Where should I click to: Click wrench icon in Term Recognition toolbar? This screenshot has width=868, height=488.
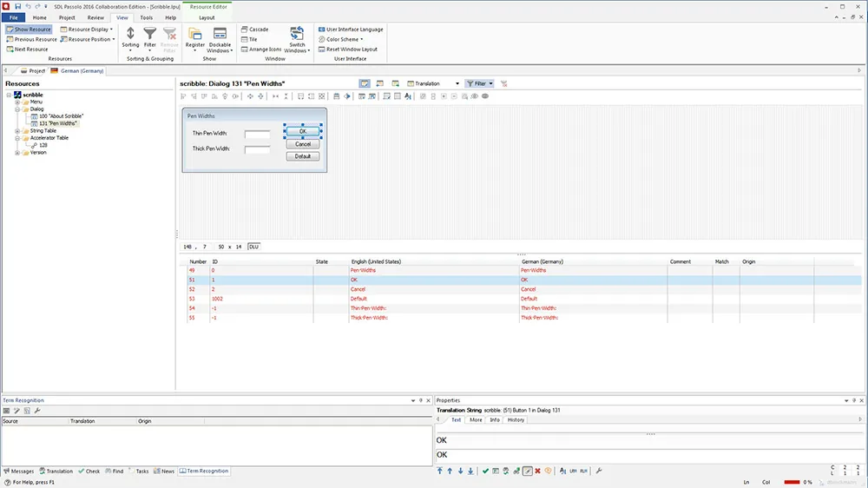tap(37, 411)
